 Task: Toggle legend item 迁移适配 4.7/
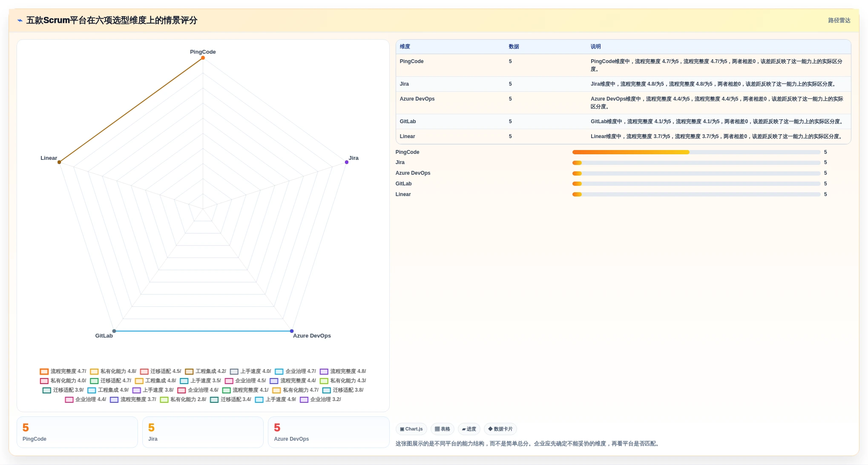click(x=111, y=381)
